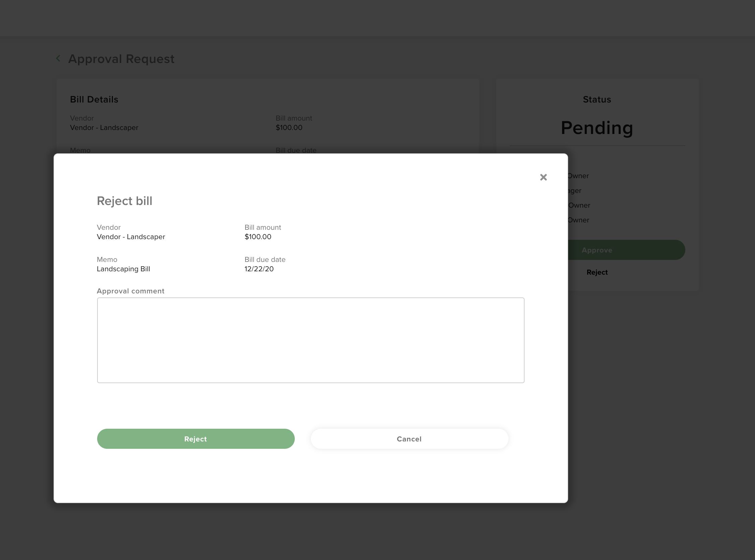Confirm rejection with the green Reject button
Image resolution: width=755 pixels, height=560 pixels.
click(x=196, y=439)
